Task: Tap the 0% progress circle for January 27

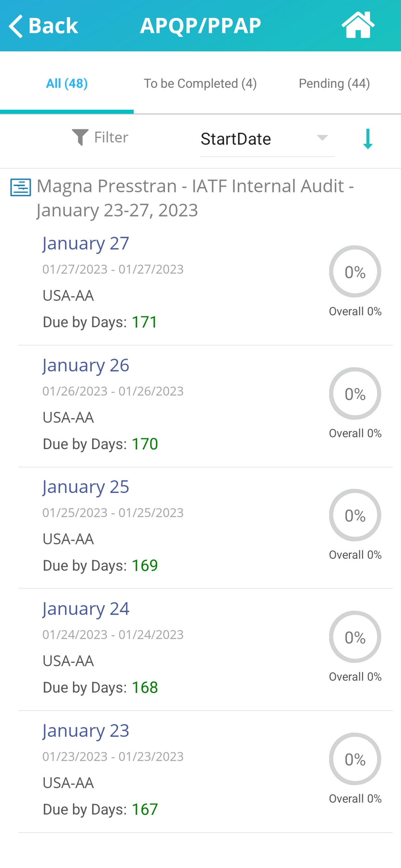Action: 355,272
